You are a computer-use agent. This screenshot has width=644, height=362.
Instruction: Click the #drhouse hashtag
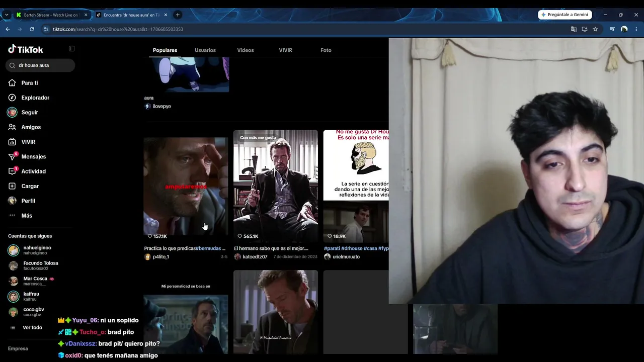click(352, 248)
